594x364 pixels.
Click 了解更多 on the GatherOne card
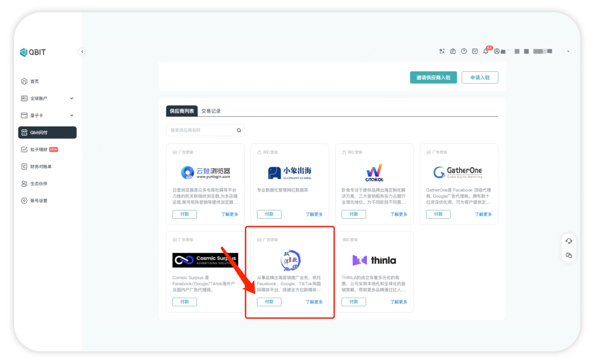483,214
